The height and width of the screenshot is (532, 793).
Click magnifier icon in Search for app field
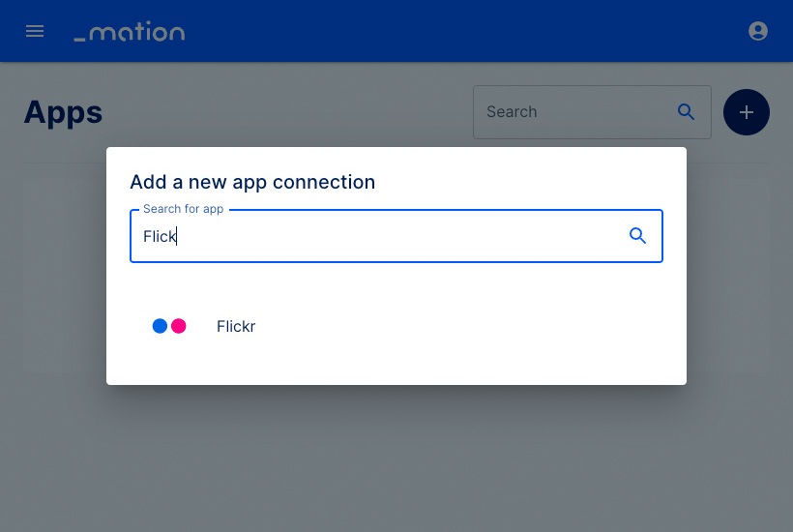click(637, 236)
